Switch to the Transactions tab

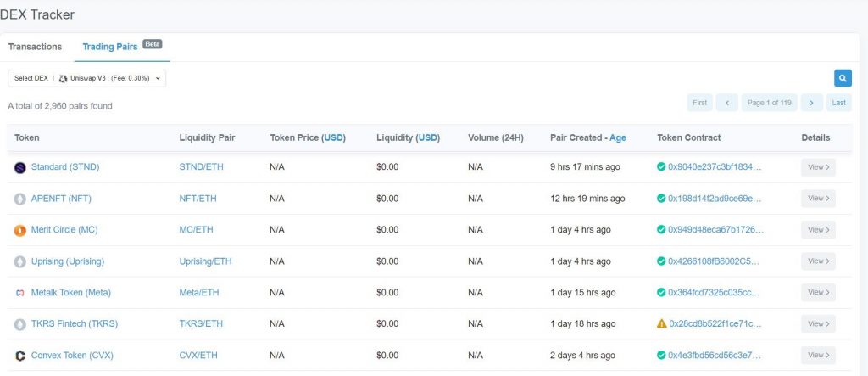[x=35, y=47]
